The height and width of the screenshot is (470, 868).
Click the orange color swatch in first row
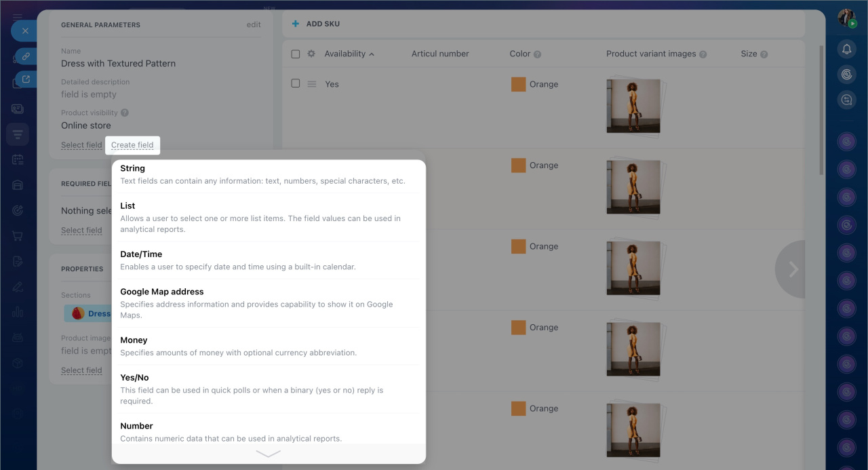click(x=519, y=84)
